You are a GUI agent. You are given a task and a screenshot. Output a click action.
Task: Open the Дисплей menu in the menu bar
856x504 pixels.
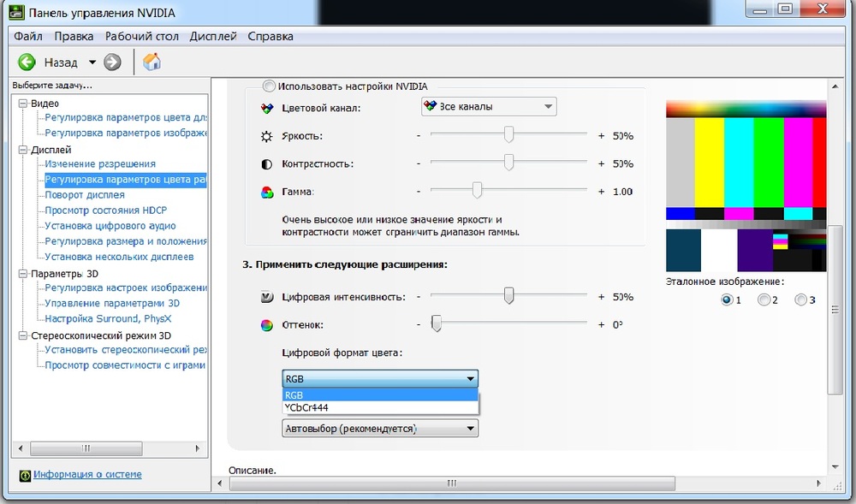tap(213, 36)
